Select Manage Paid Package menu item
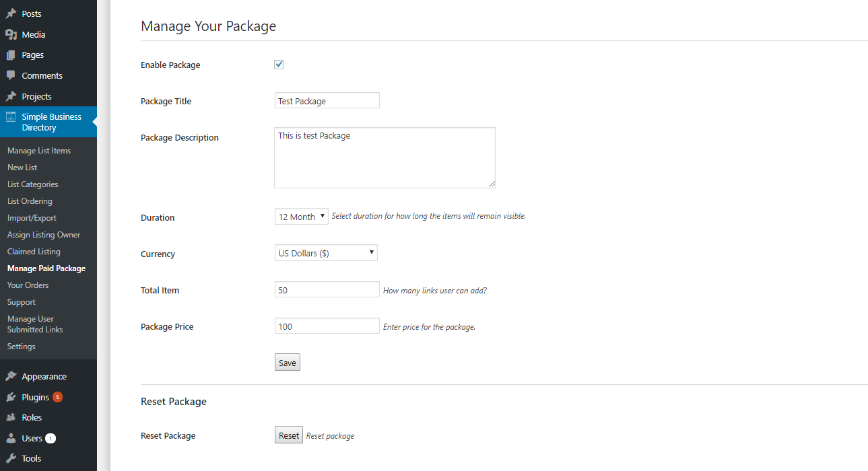 point(46,268)
